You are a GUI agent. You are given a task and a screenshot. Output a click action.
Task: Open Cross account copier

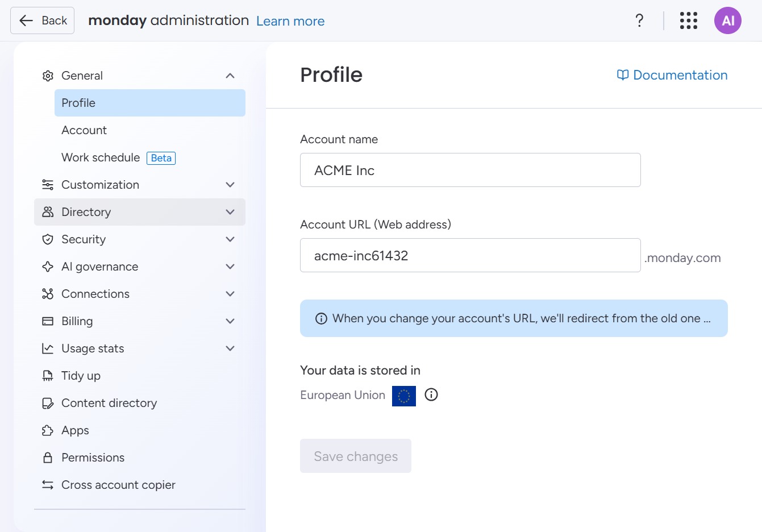[x=140, y=485]
